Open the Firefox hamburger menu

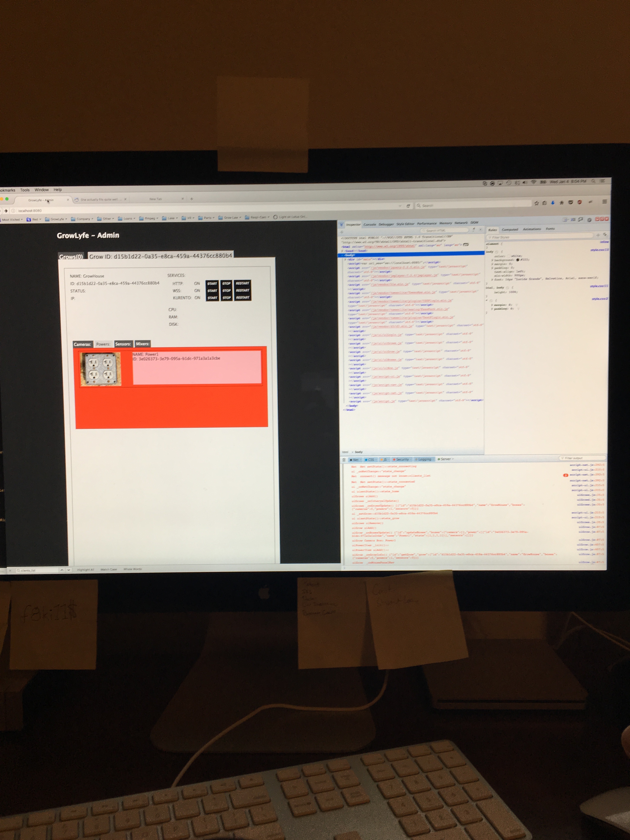click(605, 202)
